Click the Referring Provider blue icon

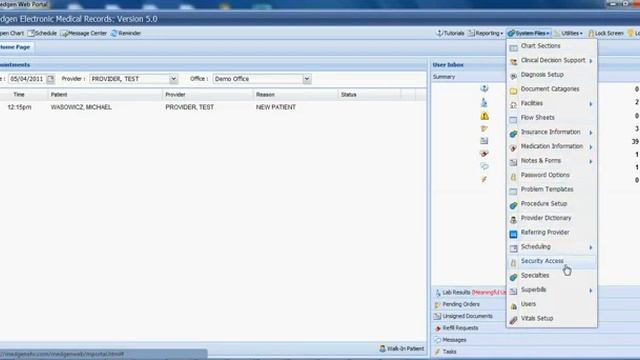513,234
